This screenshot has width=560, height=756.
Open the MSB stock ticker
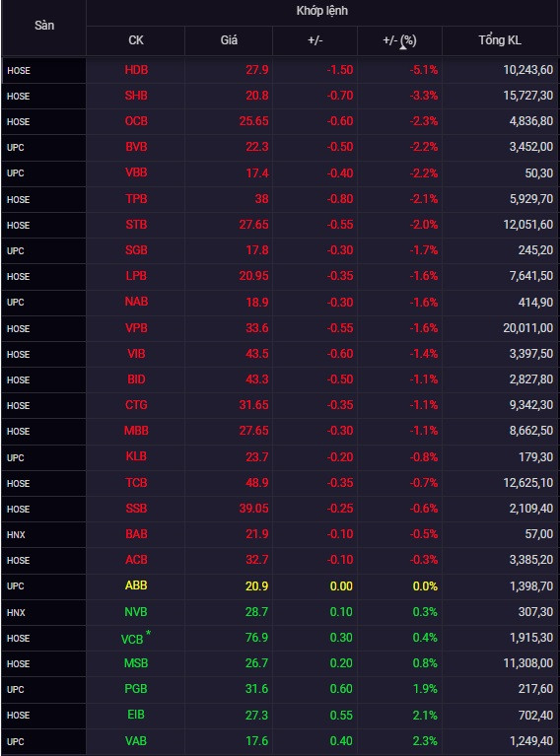136,663
